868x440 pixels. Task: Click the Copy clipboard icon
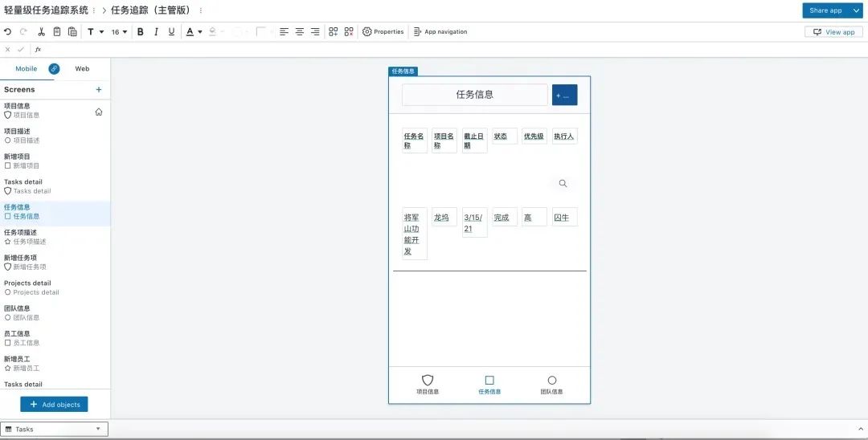coord(56,32)
